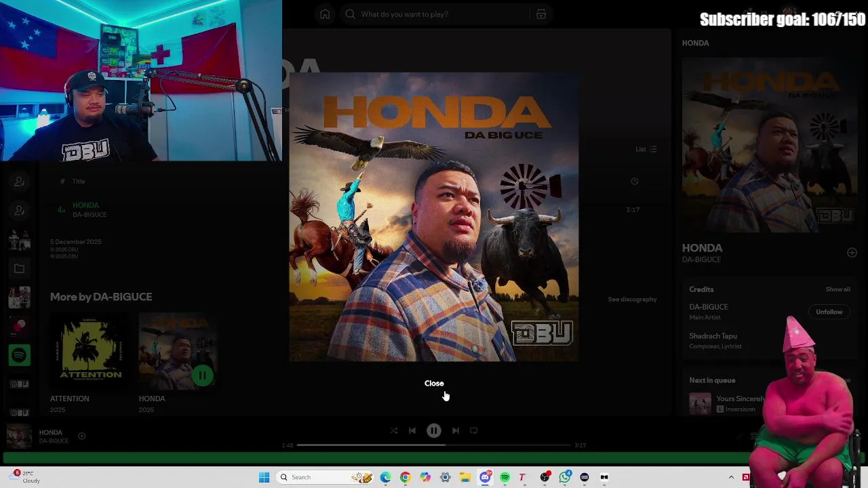
Task: Open File Explorer from the taskbar
Action: (465, 477)
